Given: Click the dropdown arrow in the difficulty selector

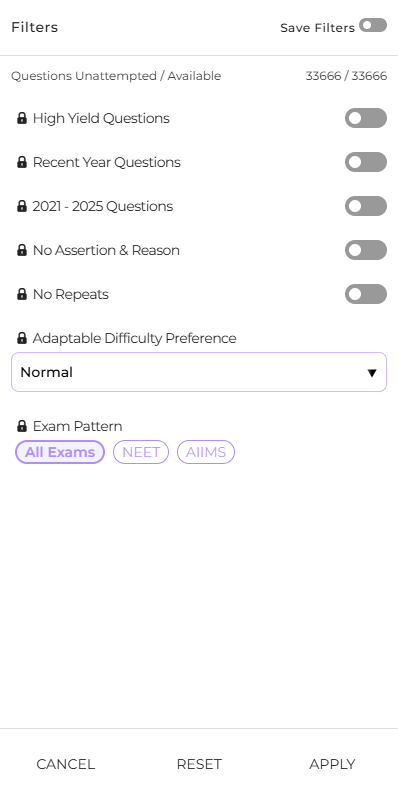Looking at the screenshot, I should coord(372,373).
